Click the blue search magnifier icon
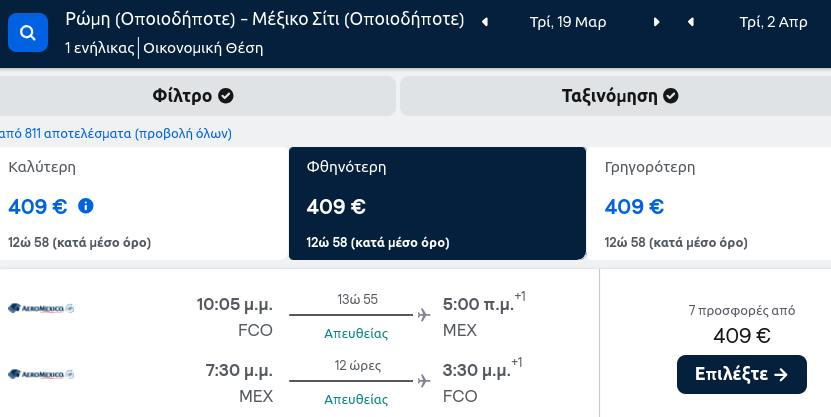This screenshot has height=417, width=831. 28,33
